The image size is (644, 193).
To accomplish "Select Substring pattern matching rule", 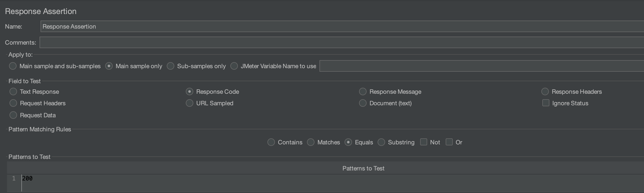I will [x=381, y=142].
